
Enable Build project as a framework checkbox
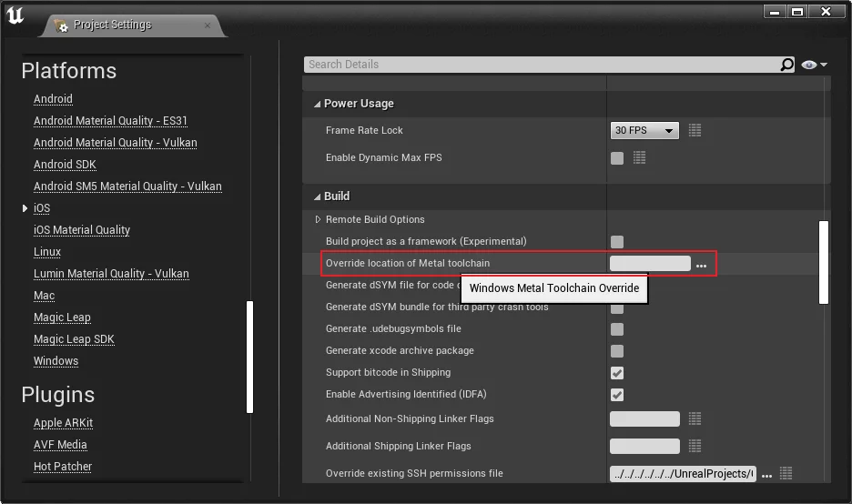pyautogui.click(x=617, y=242)
